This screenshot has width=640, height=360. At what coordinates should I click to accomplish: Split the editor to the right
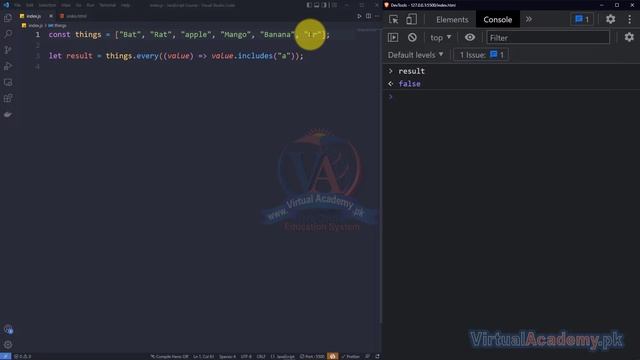tap(368, 16)
